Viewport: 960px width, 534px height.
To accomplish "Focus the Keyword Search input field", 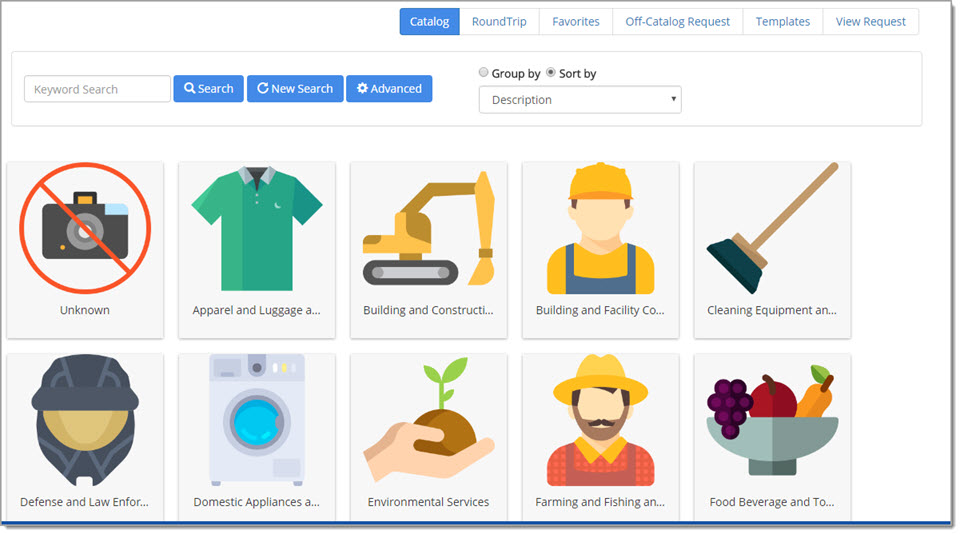I will [97, 89].
